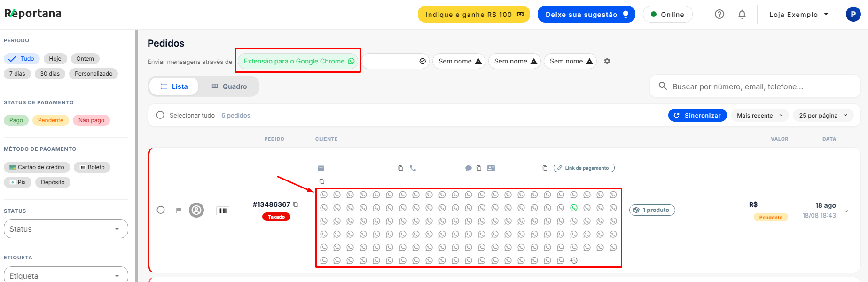
Task: Click the Sincronizar button
Action: coord(697,115)
